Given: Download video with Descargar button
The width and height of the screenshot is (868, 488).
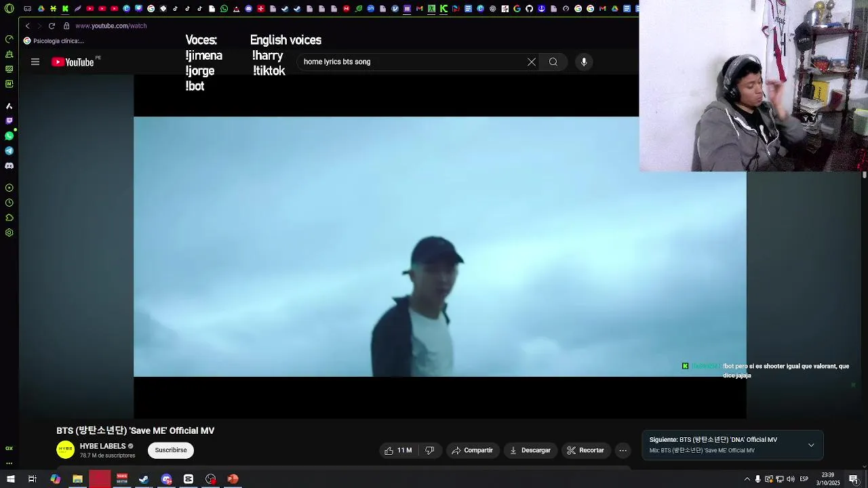Looking at the screenshot, I should pos(530,450).
